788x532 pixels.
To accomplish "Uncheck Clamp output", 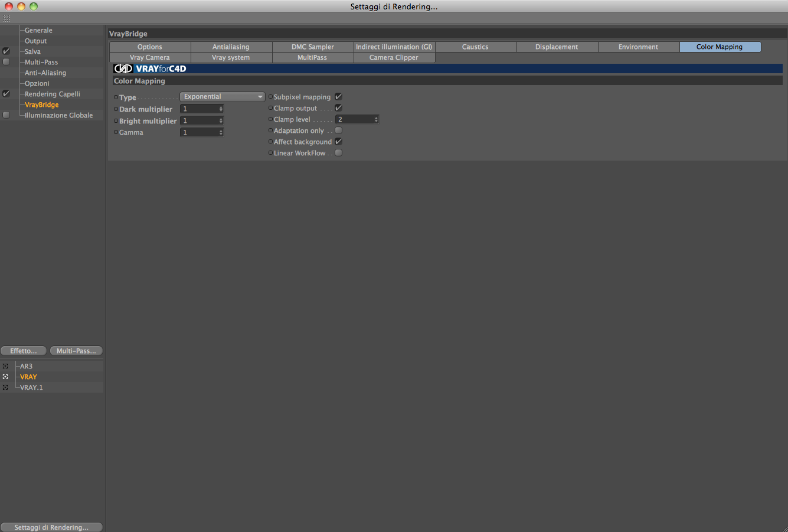I will pos(339,107).
